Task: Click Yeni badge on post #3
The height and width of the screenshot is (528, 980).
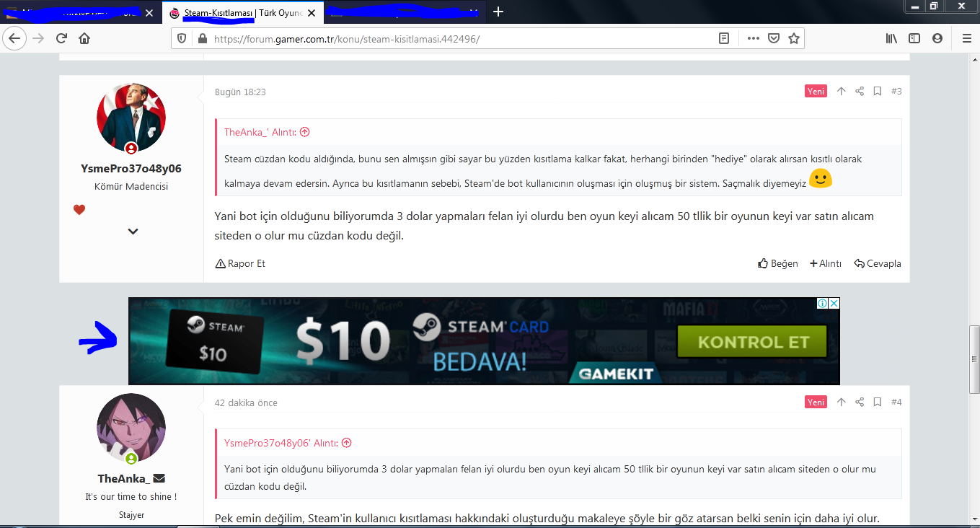Action: coord(816,92)
